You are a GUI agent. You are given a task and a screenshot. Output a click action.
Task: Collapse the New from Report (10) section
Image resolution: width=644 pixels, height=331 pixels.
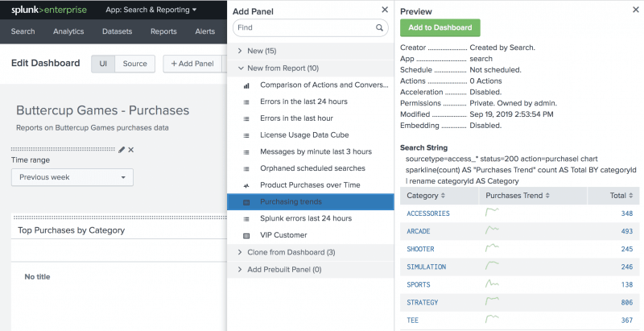(310, 68)
